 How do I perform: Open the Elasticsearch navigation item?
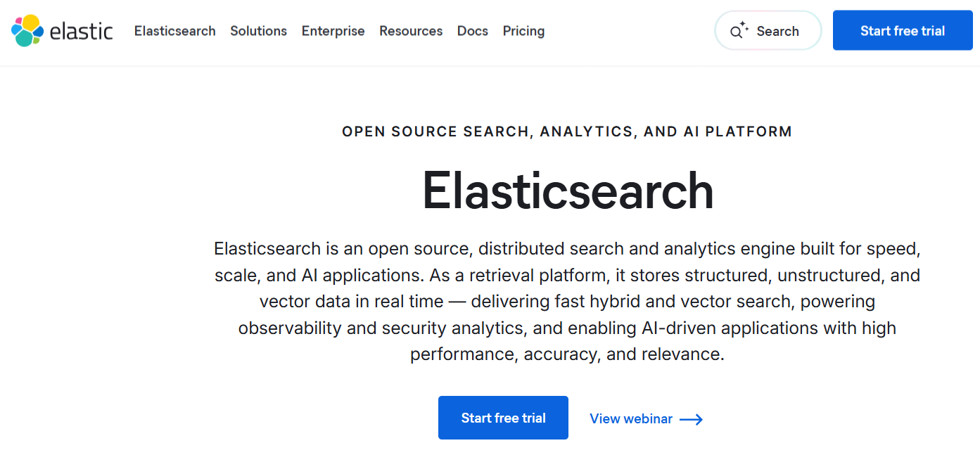(x=174, y=31)
